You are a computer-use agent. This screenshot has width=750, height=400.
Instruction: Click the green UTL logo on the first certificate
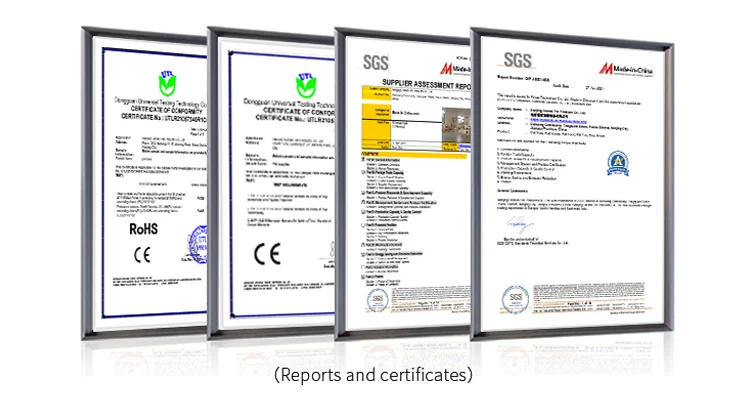[168, 83]
